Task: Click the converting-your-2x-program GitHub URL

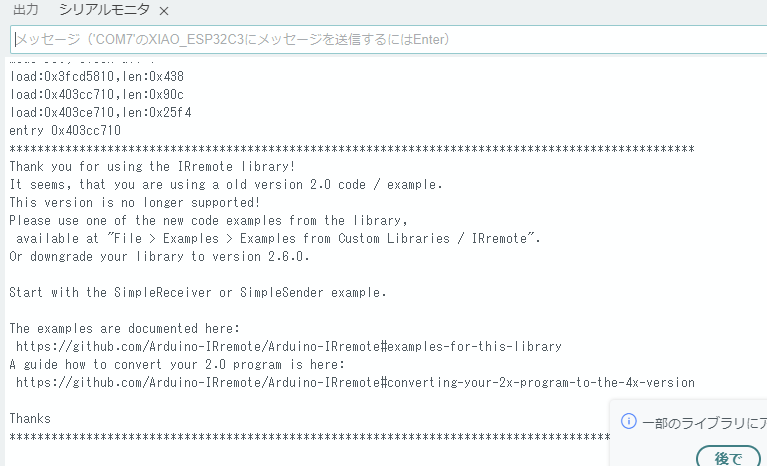Action: [x=355, y=382]
